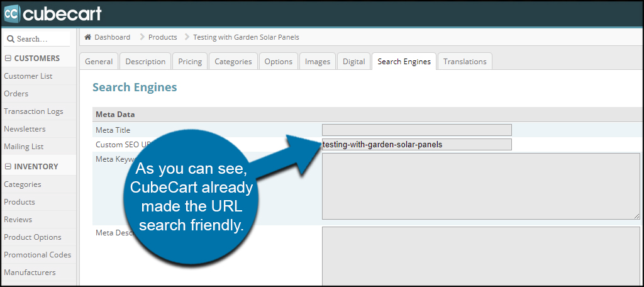The image size is (644, 287).
Task: Switch to the Translations tab
Action: click(465, 61)
